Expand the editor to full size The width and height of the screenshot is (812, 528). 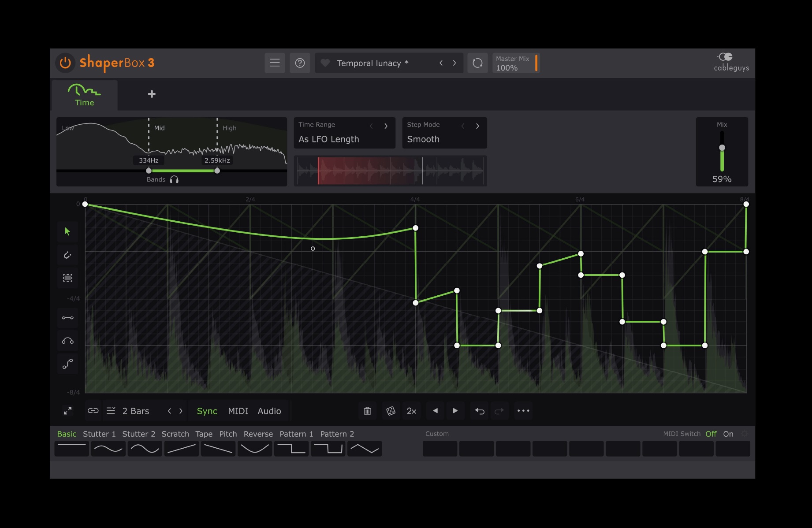[x=67, y=411]
